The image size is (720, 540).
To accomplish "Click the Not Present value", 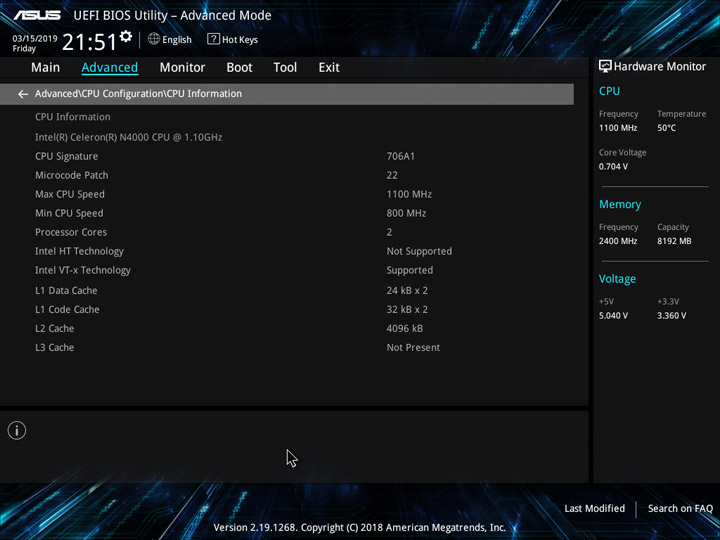I will pos(413,347).
